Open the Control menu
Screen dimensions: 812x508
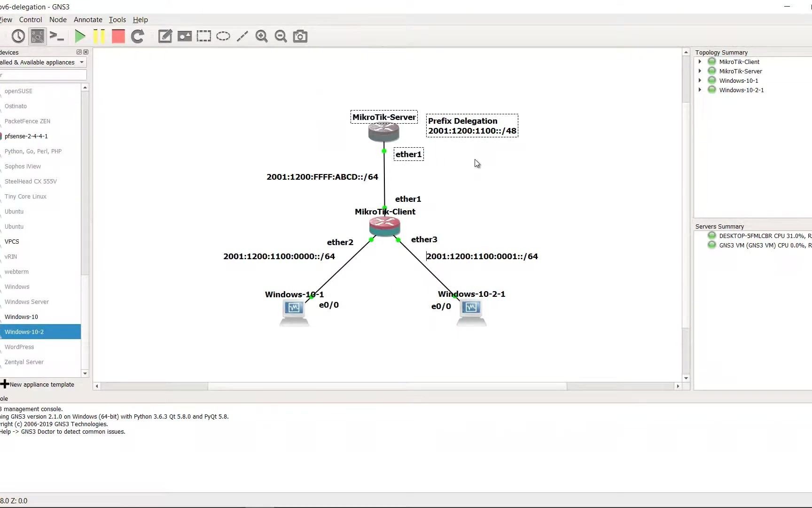point(31,19)
